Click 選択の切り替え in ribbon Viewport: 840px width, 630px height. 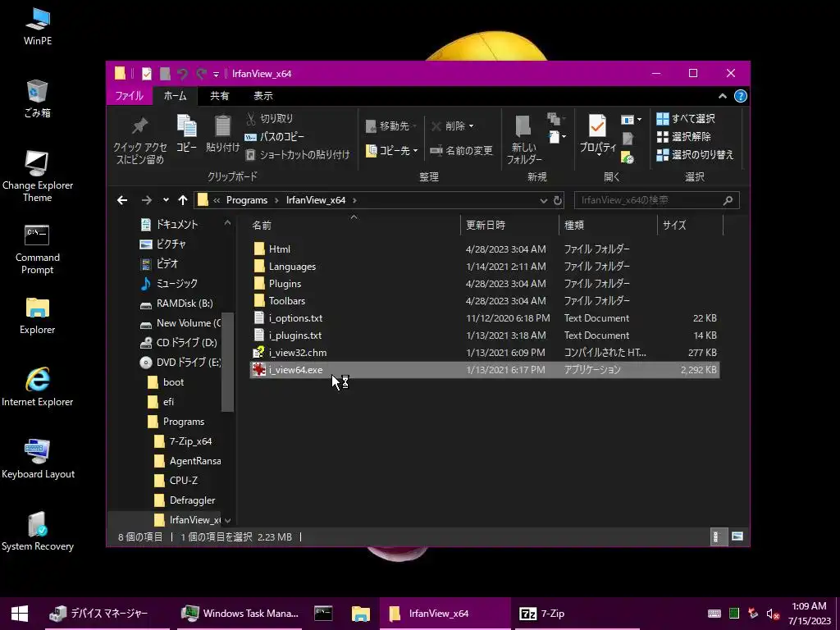[695, 155]
